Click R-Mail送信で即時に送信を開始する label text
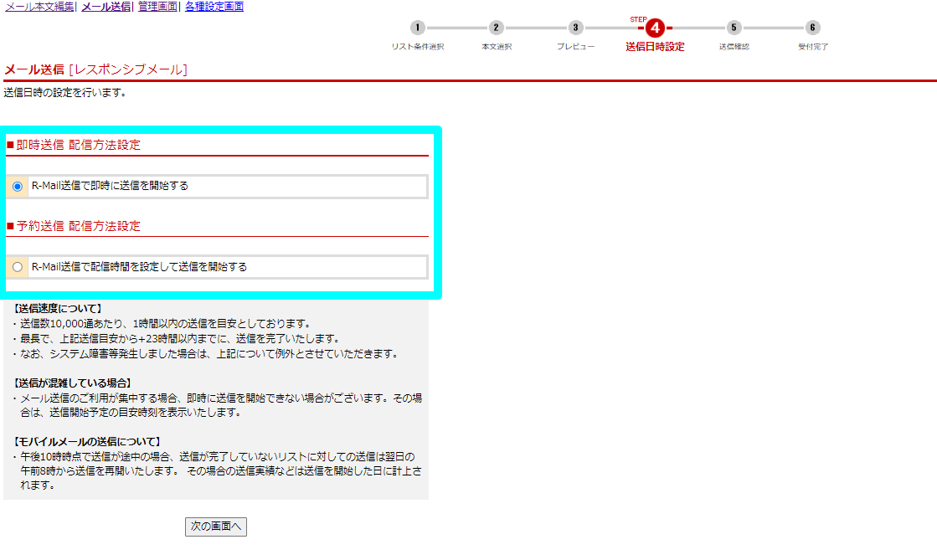 pos(110,186)
